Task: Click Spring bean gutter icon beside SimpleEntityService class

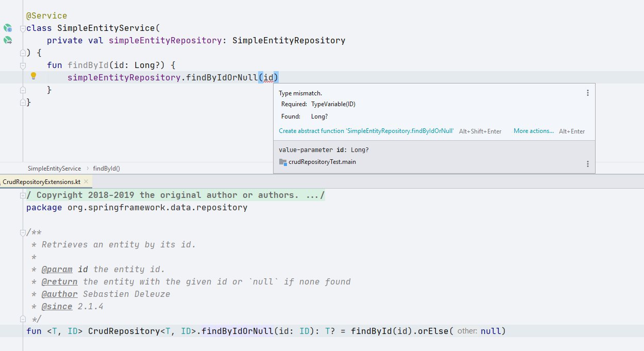Action: [x=7, y=28]
